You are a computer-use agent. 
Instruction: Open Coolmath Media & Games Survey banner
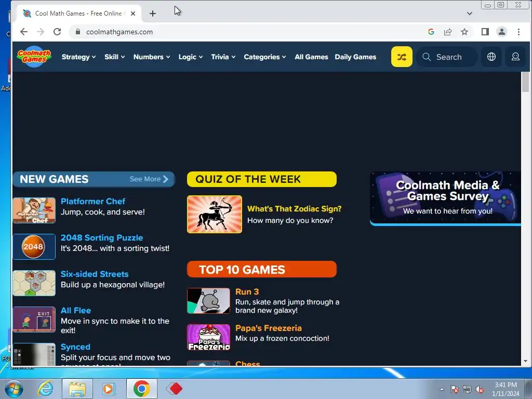445,198
